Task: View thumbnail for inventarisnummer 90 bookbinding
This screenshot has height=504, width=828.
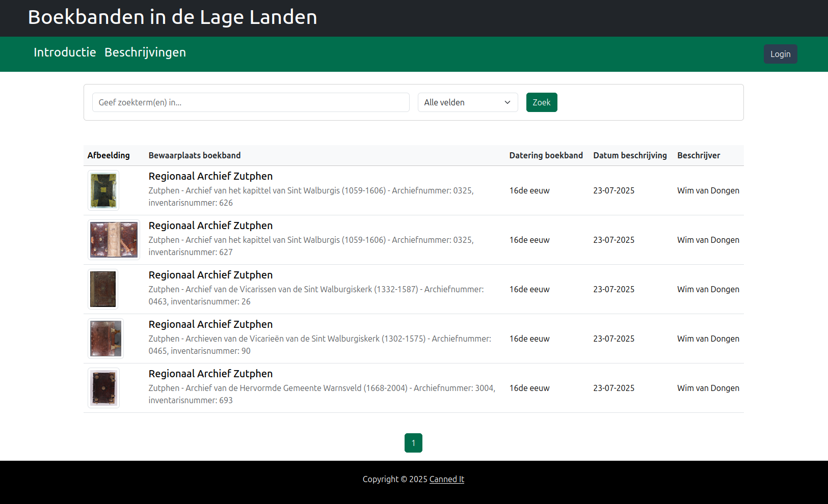Action: (105, 339)
